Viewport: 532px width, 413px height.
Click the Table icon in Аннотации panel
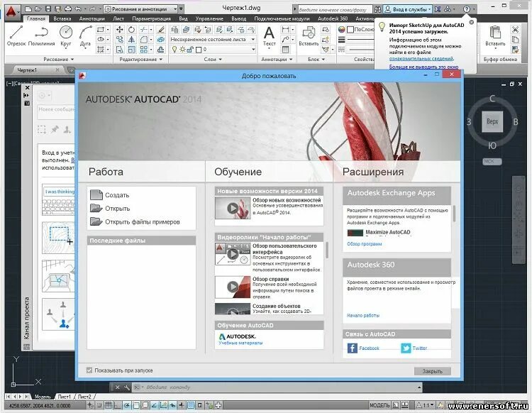pyautogui.click(x=285, y=50)
